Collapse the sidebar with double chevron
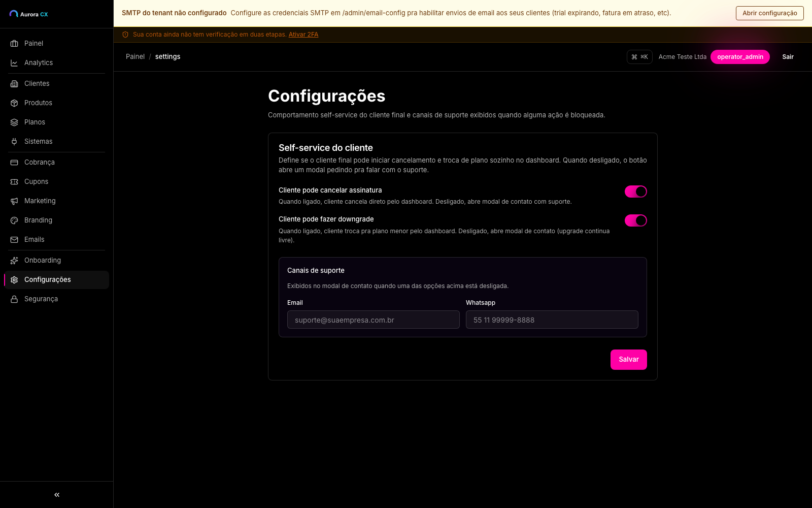 (x=57, y=495)
